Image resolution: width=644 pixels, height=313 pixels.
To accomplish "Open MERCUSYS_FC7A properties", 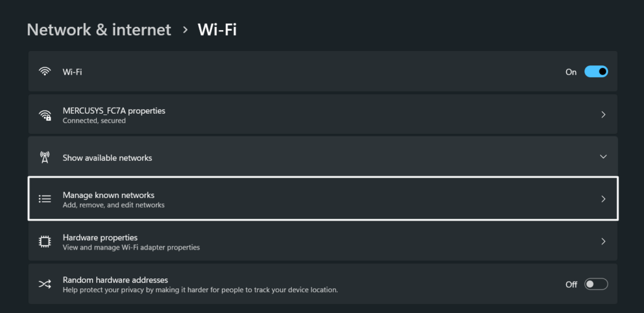I will tap(114, 111).
